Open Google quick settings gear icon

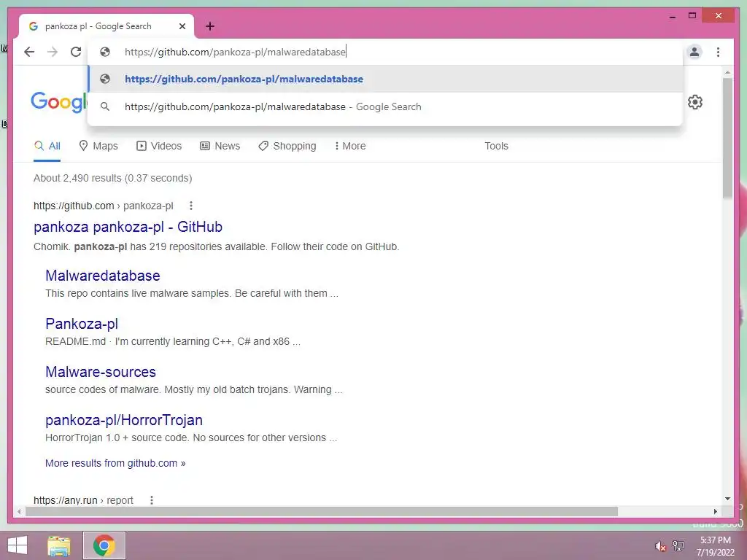(695, 102)
